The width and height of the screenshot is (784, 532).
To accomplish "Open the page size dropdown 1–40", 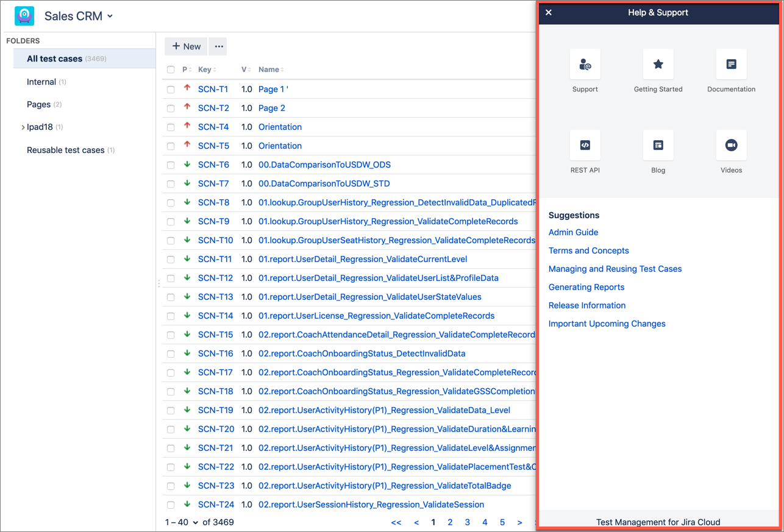I will pyautogui.click(x=182, y=522).
